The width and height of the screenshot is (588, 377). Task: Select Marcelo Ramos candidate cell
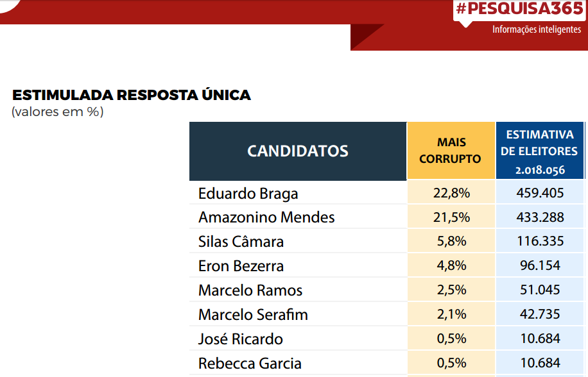250,290
